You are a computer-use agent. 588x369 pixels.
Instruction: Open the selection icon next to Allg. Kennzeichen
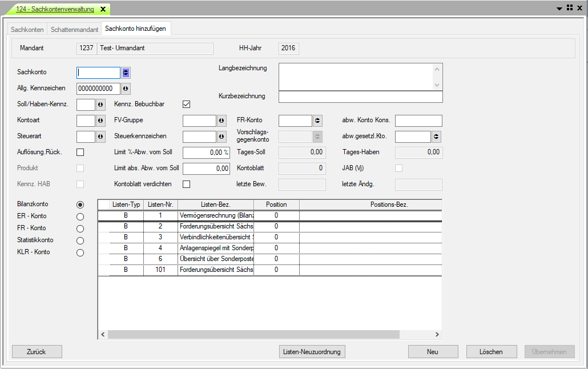[126, 89]
